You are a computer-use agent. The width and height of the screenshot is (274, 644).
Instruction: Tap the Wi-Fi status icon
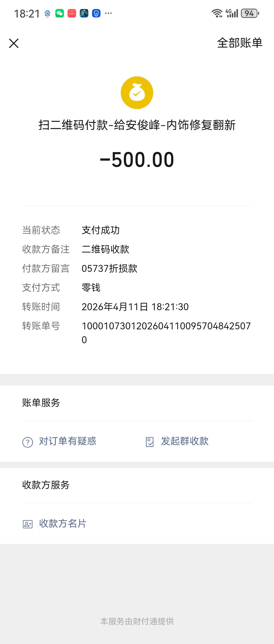pyautogui.click(x=217, y=13)
